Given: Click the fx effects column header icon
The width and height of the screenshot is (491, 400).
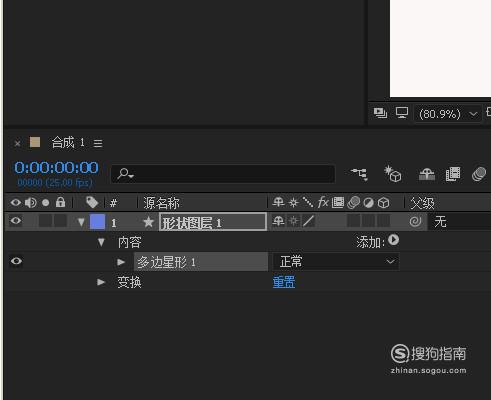Looking at the screenshot, I should click(x=323, y=202).
